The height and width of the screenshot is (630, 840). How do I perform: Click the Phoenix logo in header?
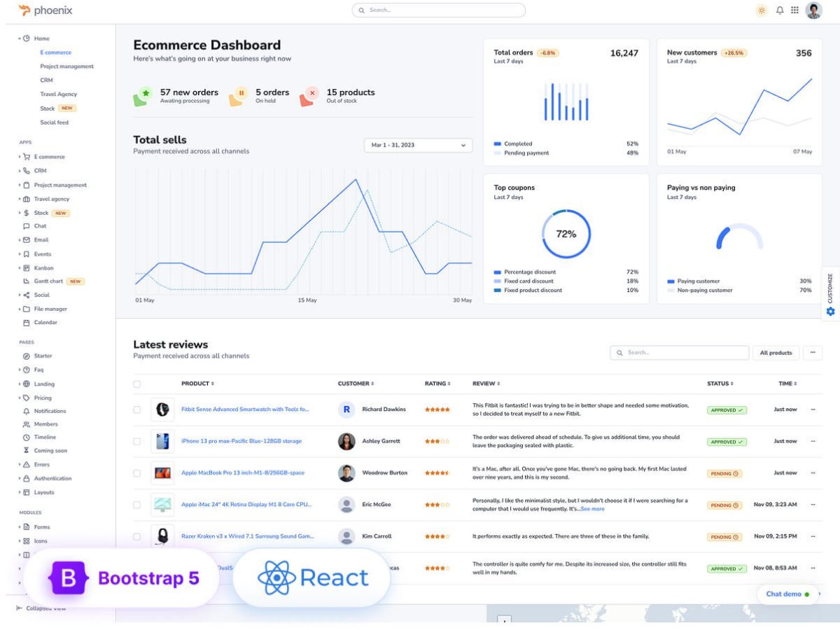click(x=45, y=10)
